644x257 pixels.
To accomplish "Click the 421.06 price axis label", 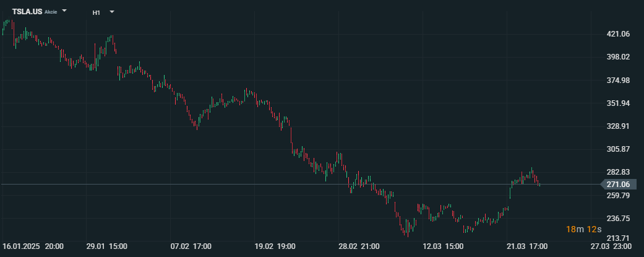I will 618,34.
